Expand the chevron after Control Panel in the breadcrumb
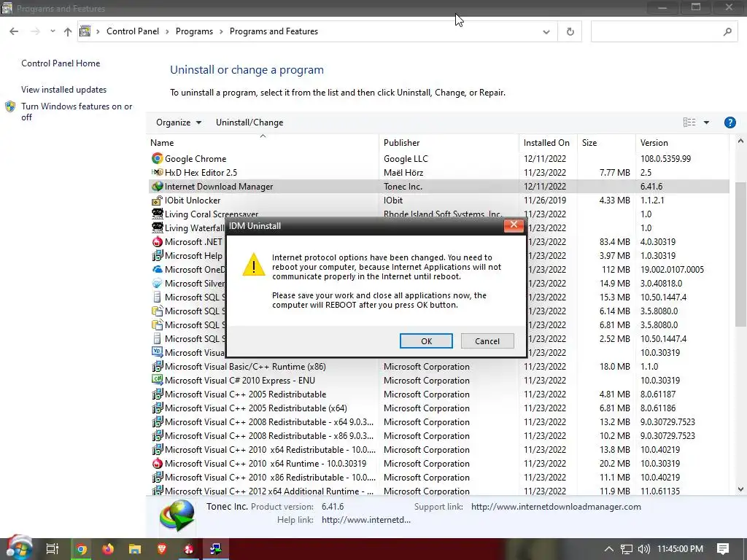The width and height of the screenshot is (747, 560). coord(167,31)
